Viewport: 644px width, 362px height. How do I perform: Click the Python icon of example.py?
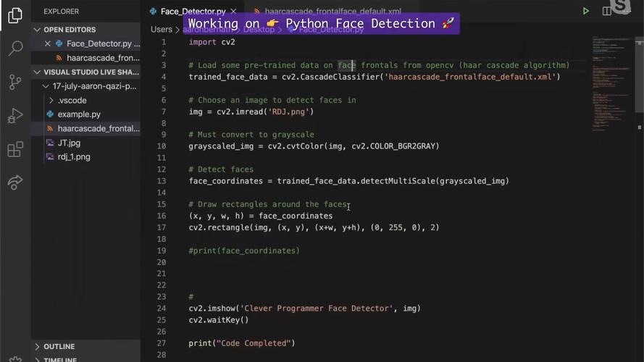click(x=50, y=114)
